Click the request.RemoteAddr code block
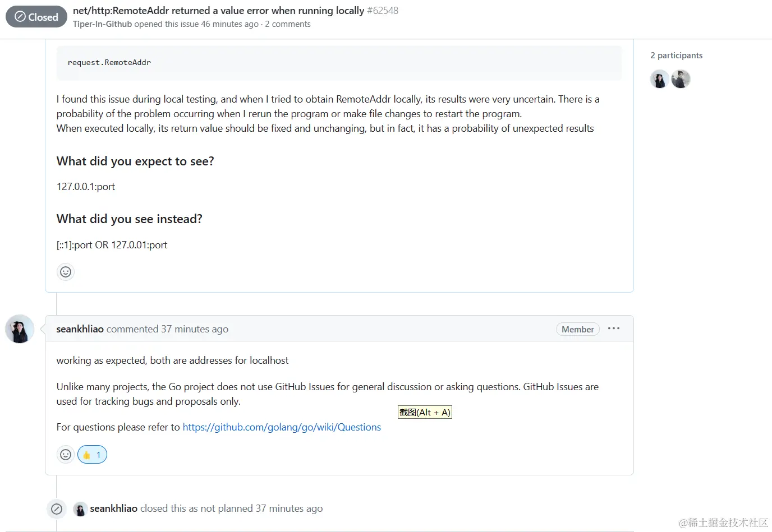The height and width of the screenshot is (532, 772). (x=339, y=63)
